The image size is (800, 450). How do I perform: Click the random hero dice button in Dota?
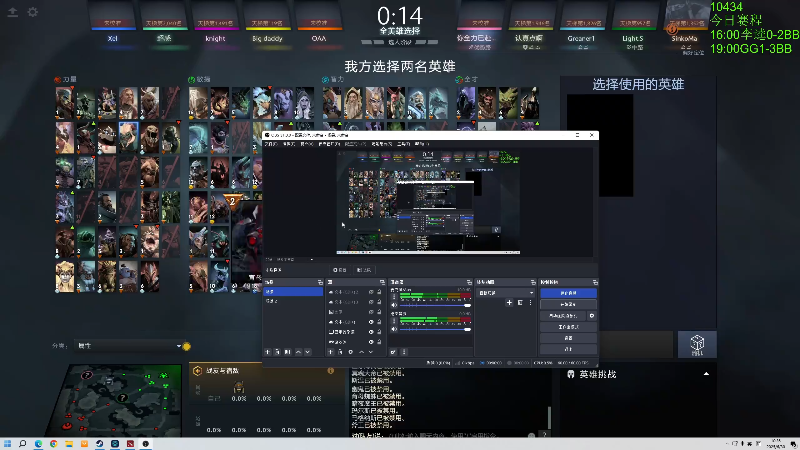pos(697,344)
